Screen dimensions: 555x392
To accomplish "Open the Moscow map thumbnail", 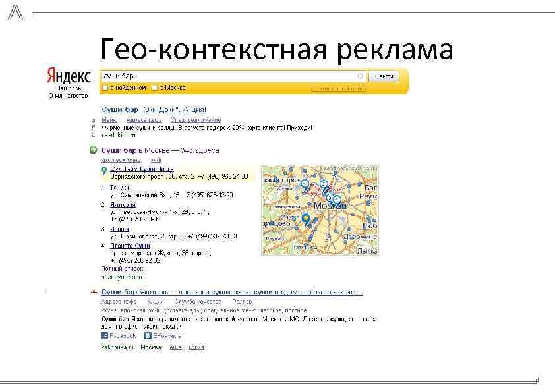I will tap(320, 210).
